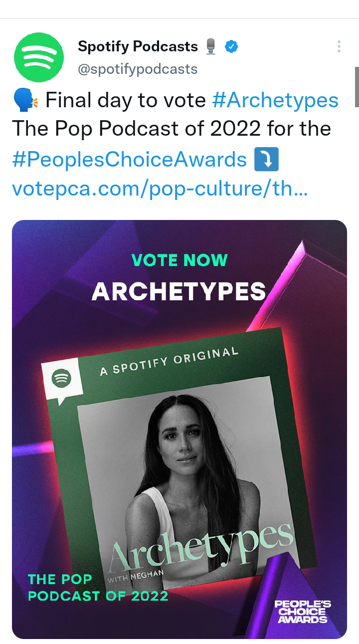Click the black-and-white portrait on the cover

point(189,464)
